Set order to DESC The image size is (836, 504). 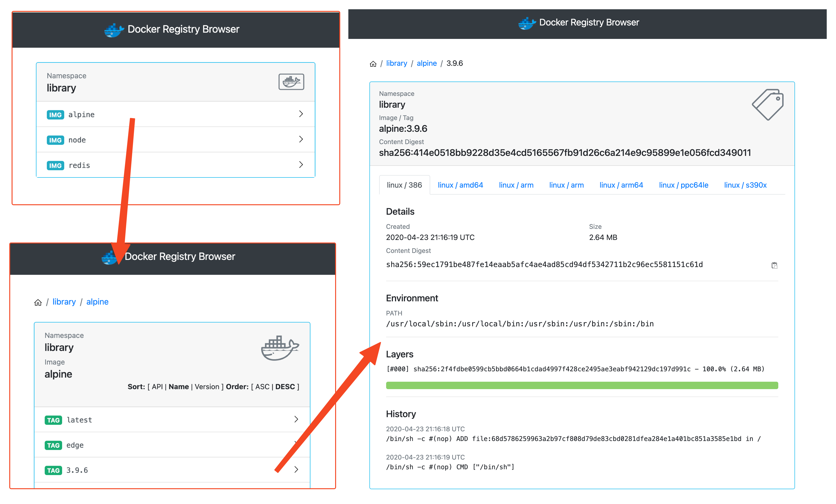point(285,387)
